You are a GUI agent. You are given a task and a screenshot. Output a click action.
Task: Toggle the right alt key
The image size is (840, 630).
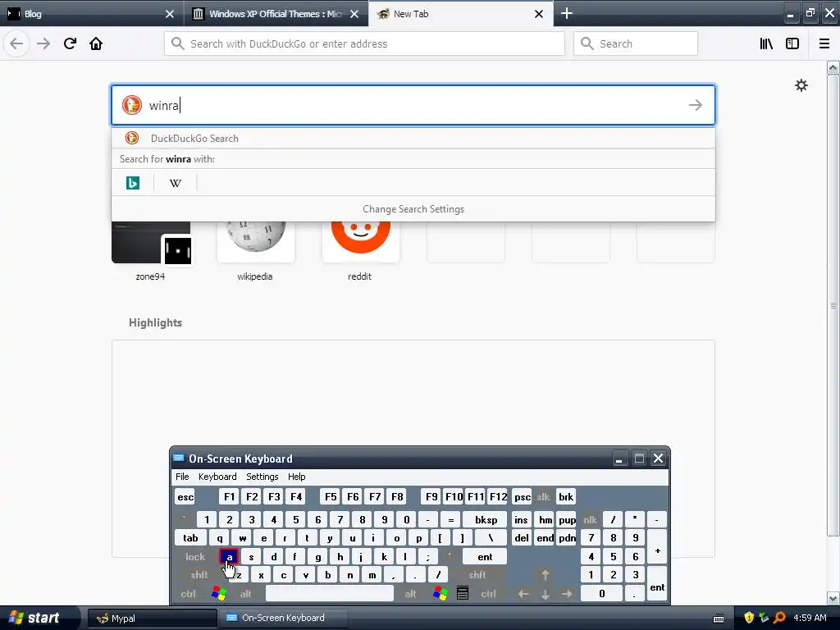[411, 594]
